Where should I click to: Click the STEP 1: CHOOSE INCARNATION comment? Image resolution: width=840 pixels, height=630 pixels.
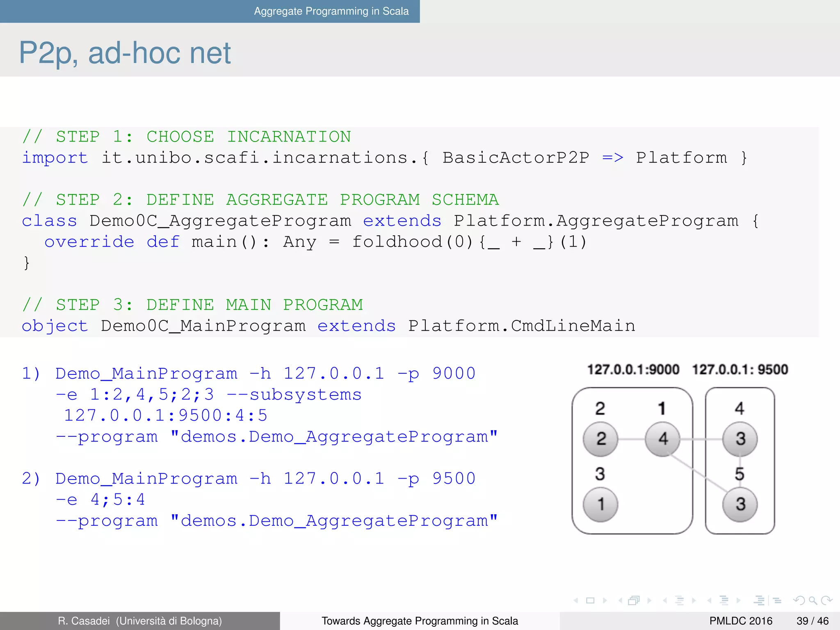pyautogui.click(x=187, y=137)
